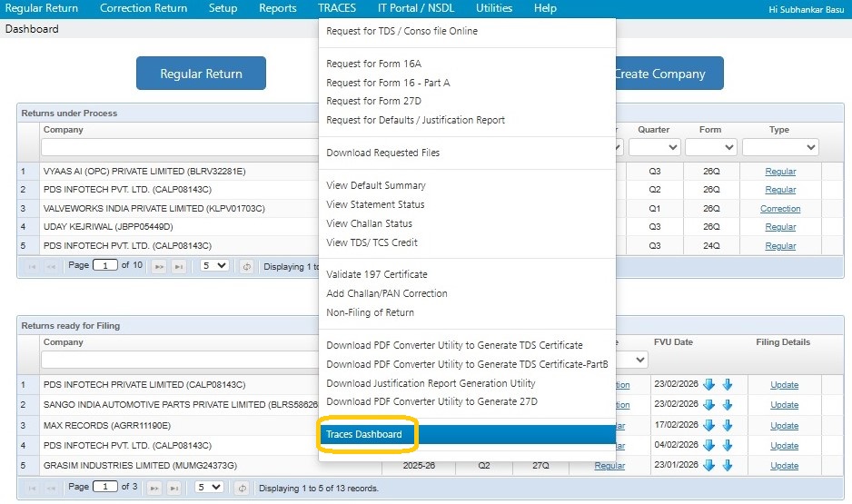
Task: Click the Regular Return button
Action: [201, 74]
